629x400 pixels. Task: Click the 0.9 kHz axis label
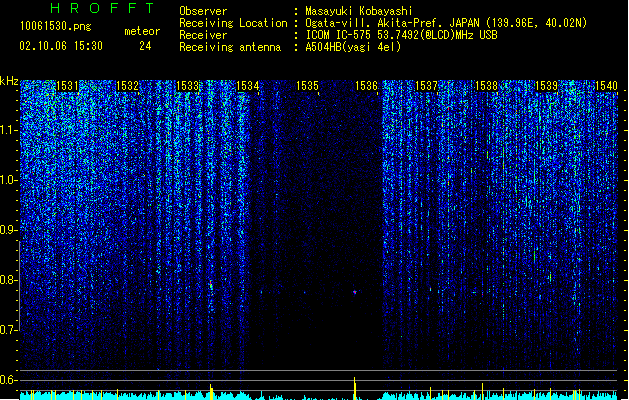[8, 230]
